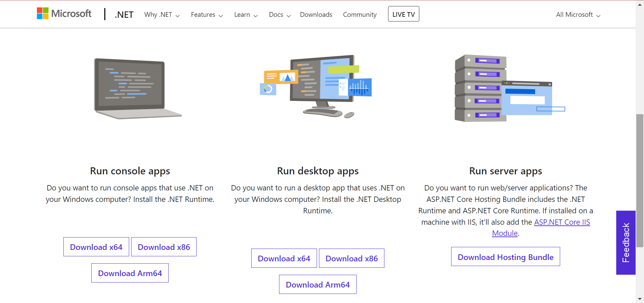The height and width of the screenshot is (303, 644).
Task: Click the scroll-down arrow on the scrollbar
Action: pyautogui.click(x=640, y=299)
